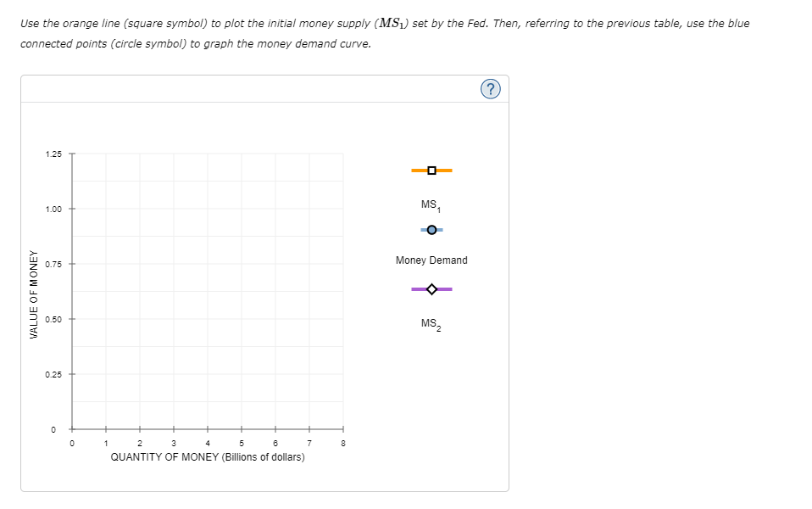Select the Money Demand blue circle tool

pos(432,229)
